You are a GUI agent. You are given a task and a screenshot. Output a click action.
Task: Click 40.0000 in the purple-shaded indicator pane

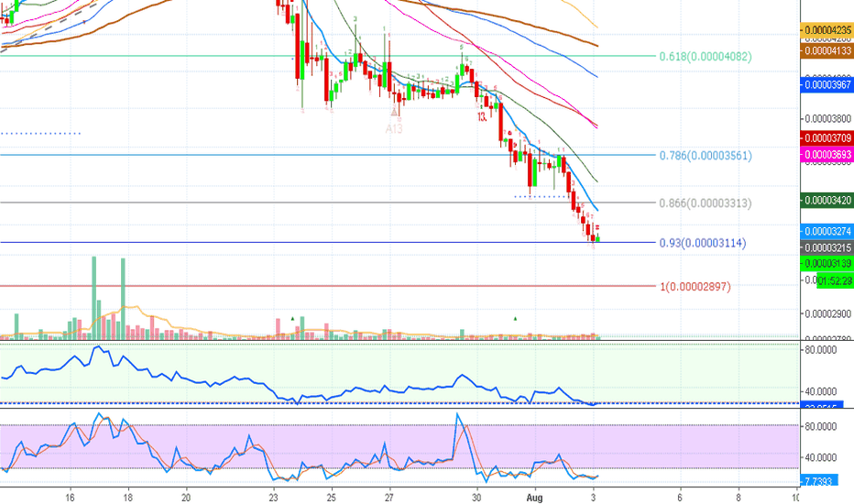tap(821, 457)
